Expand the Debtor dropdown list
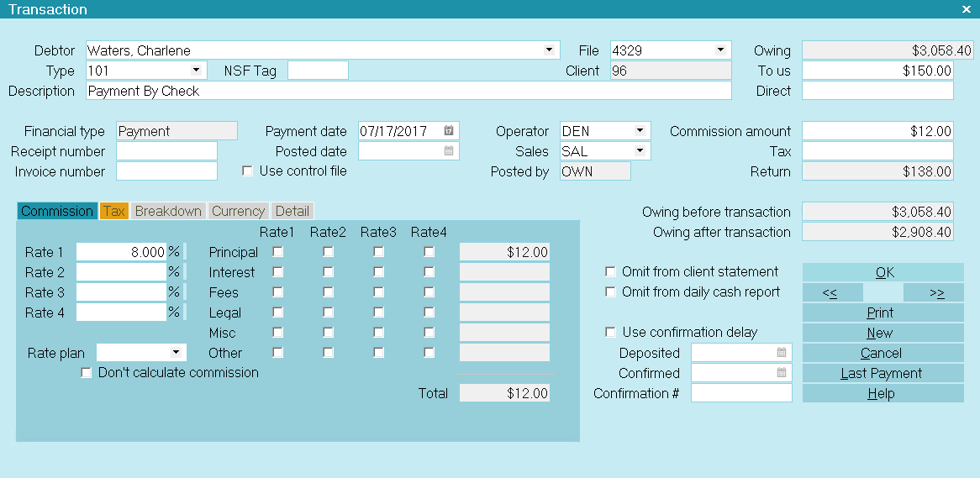This screenshot has height=478, width=980. [x=550, y=50]
